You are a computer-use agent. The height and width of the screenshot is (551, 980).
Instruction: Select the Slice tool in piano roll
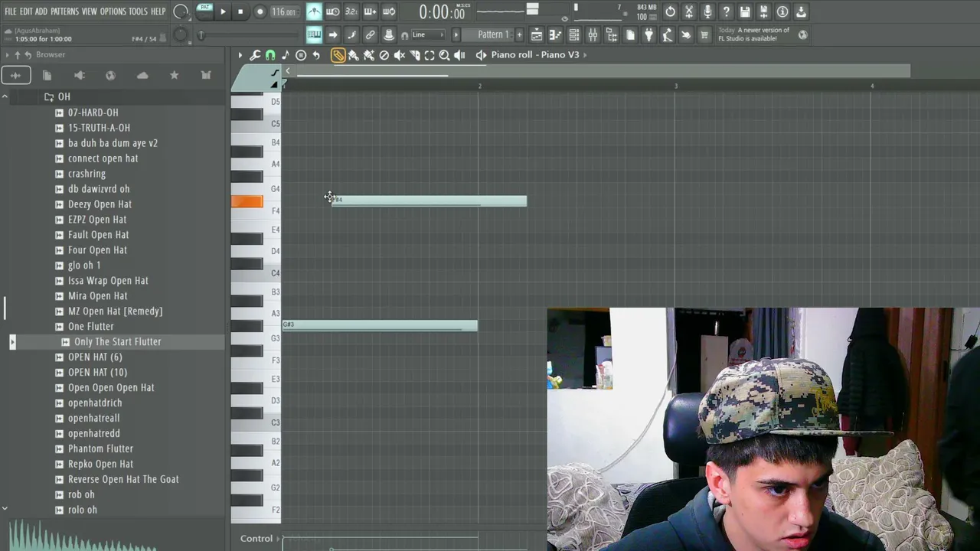click(414, 55)
